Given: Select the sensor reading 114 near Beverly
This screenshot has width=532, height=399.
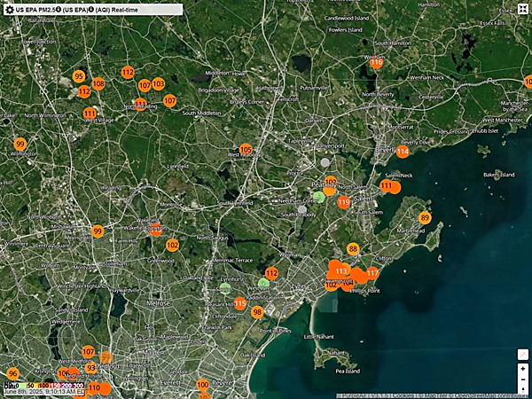Looking at the screenshot, I should click(403, 152).
